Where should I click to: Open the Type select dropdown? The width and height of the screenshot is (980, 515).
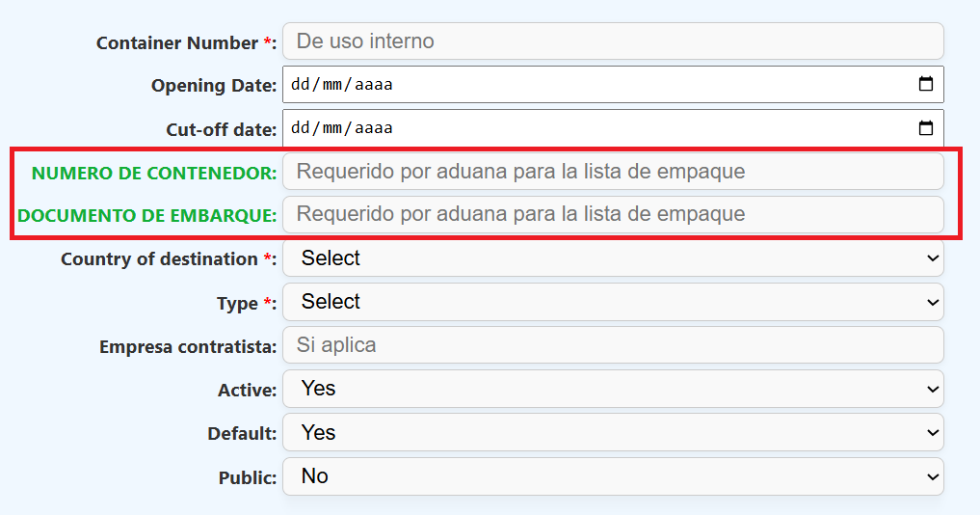click(612, 302)
